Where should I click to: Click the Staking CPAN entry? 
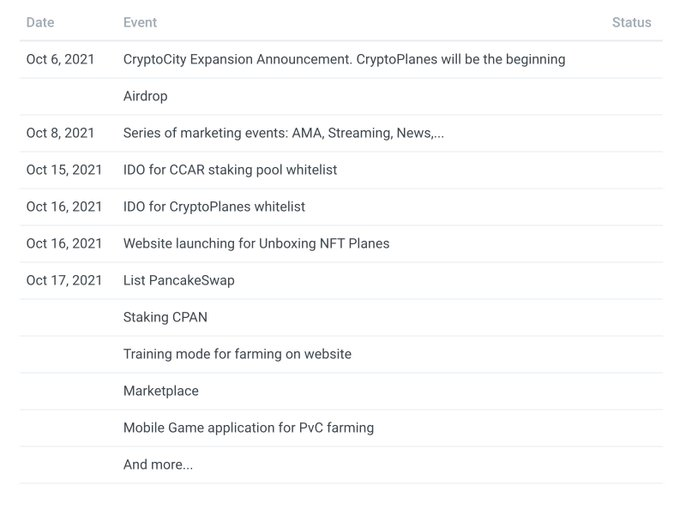tap(165, 317)
